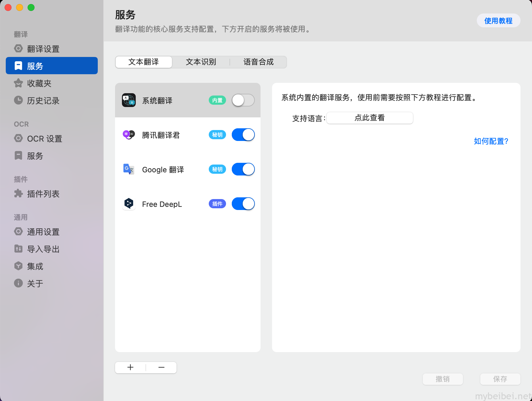The height and width of the screenshot is (401, 532).
Task: Switch to the 文本识别 tab
Action: [x=201, y=62]
